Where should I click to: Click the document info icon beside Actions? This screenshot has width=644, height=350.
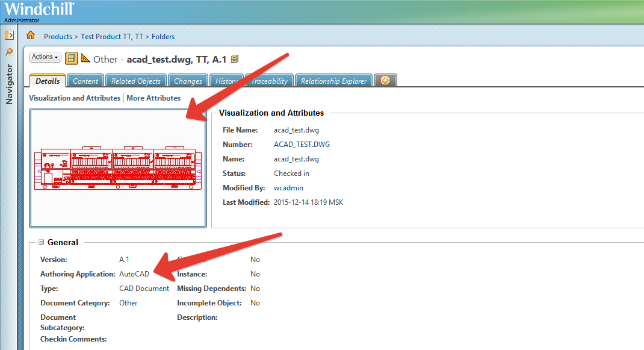72,58
